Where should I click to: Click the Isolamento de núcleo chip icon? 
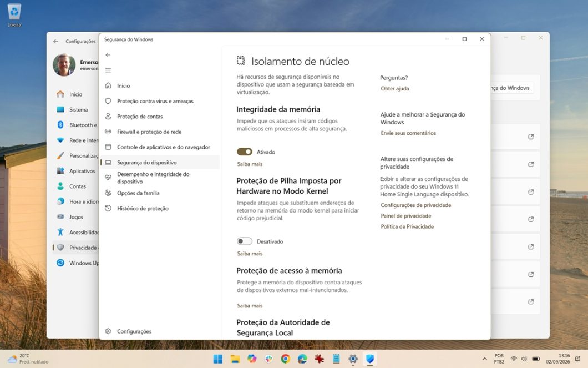click(x=241, y=61)
